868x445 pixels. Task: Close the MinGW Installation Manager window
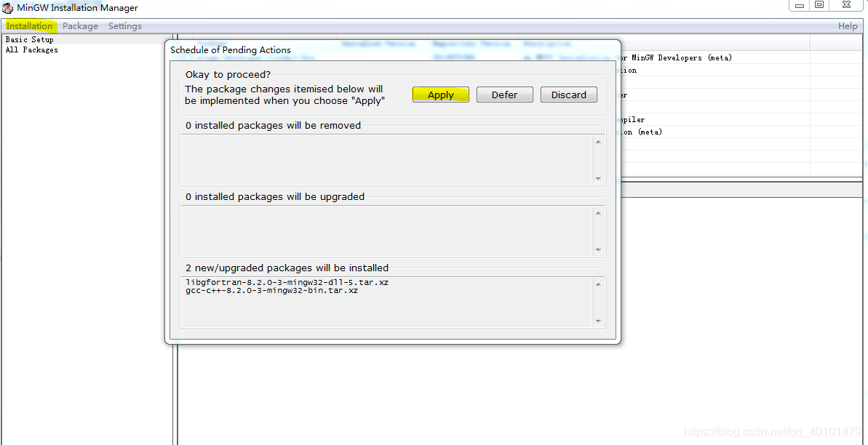coord(846,6)
